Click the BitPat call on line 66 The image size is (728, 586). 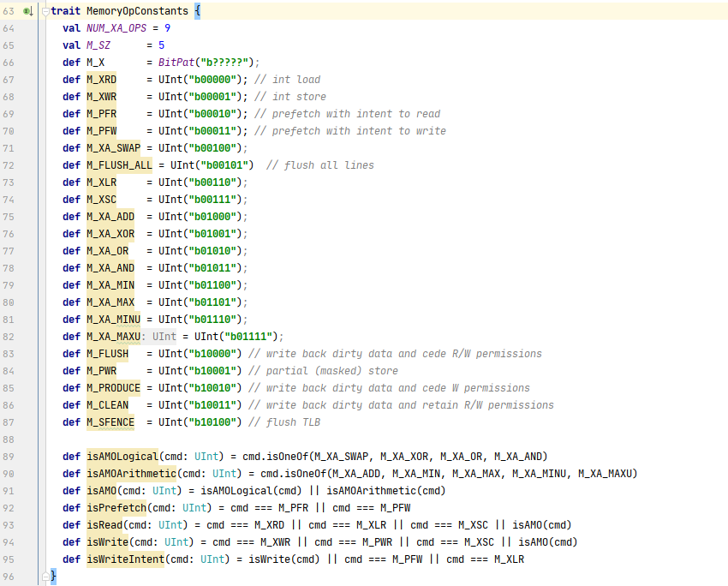click(176, 63)
